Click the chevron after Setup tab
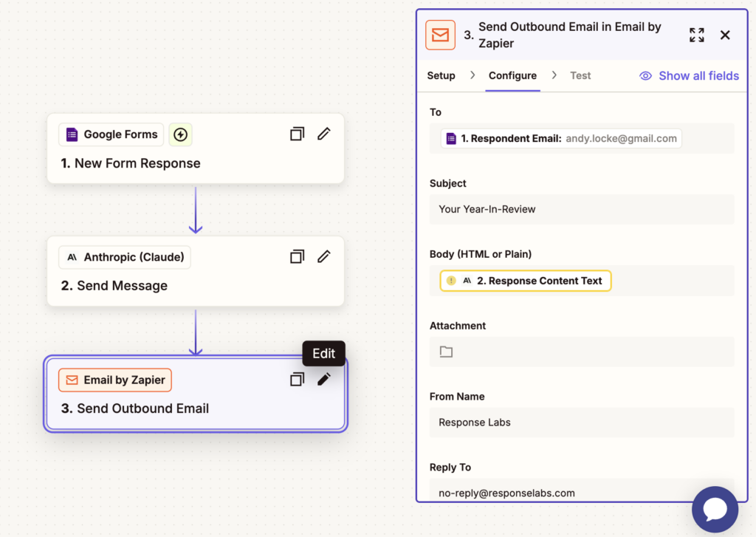 (472, 75)
